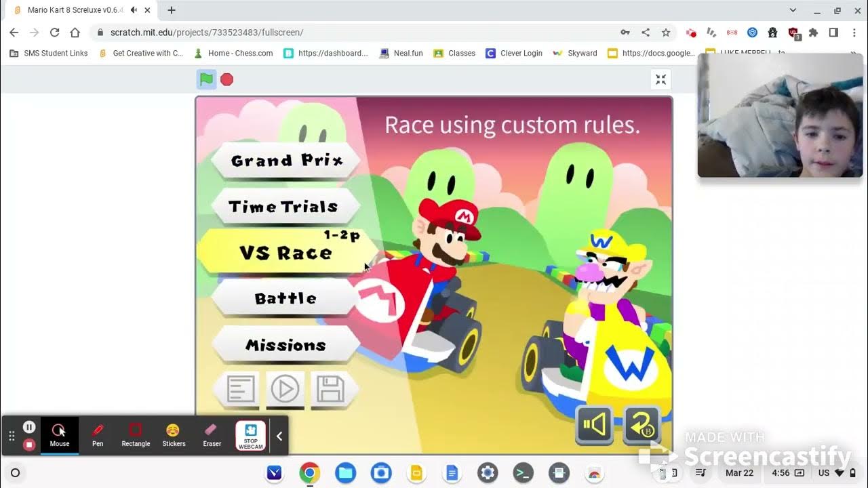Click the red stop sign button
The width and height of the screenshot is (868, 488).
227,79
